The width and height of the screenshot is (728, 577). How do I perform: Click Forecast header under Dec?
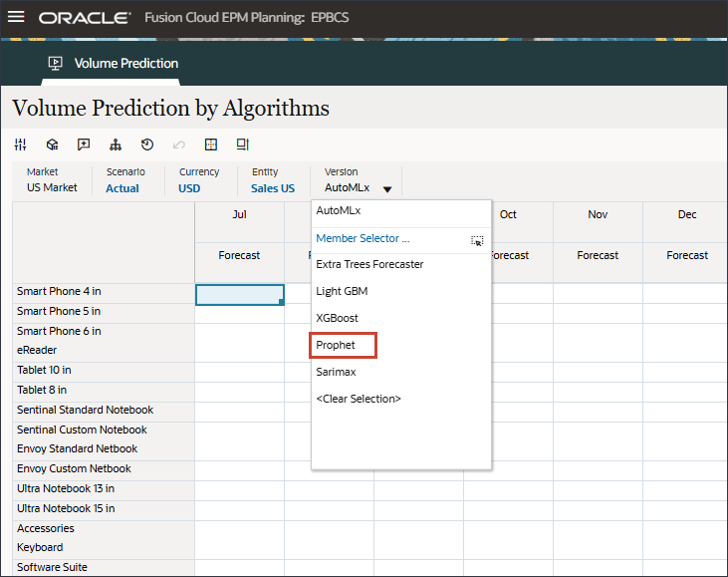687,255
